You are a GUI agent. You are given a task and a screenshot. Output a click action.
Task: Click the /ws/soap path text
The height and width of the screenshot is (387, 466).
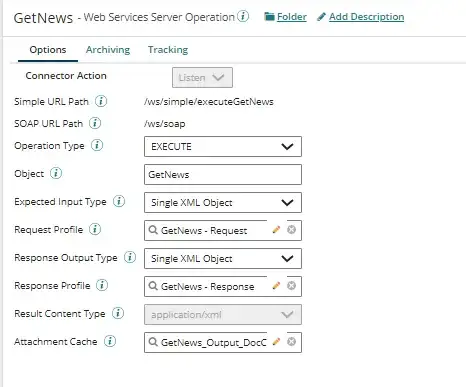coord(165,124)
